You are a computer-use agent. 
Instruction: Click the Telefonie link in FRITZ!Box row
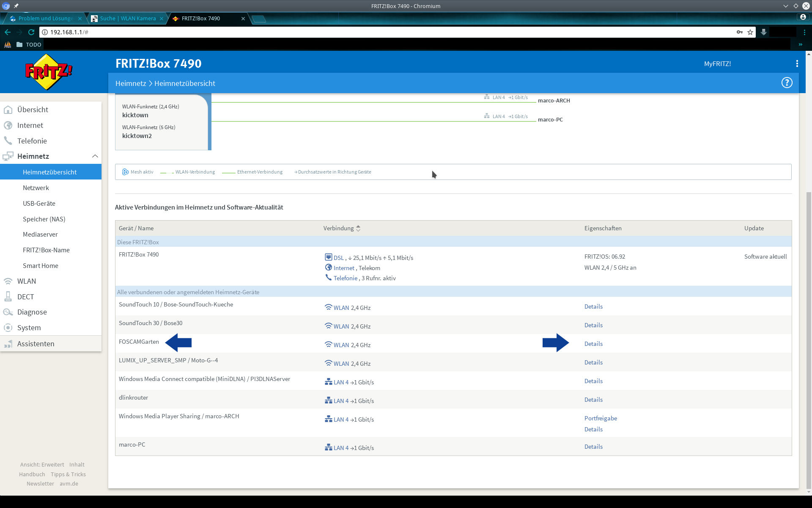(x=346, y=278)
